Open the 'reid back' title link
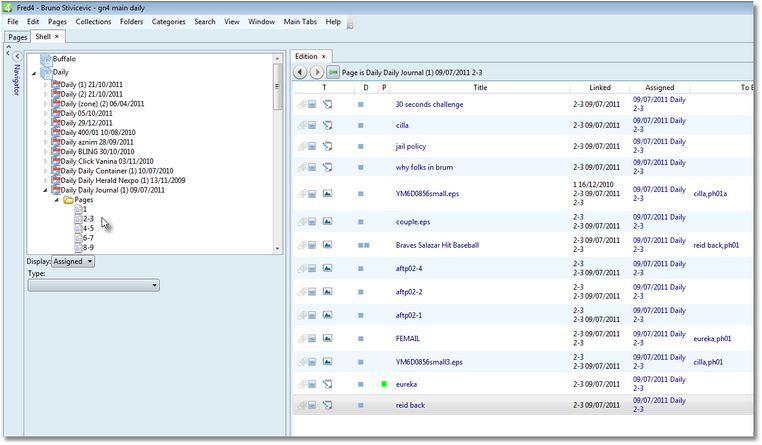The width and height of the screenshot is (762, 445). click(410, 405)
